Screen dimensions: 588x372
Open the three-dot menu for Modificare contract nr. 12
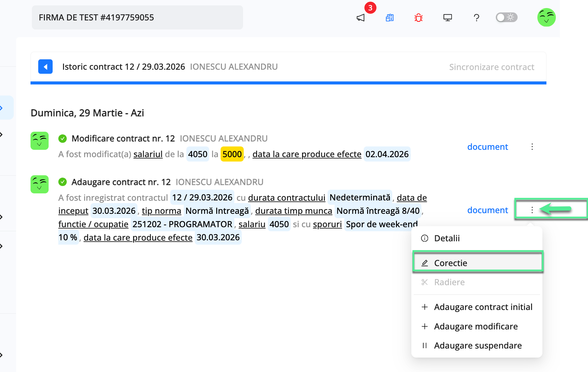(532, 146)
